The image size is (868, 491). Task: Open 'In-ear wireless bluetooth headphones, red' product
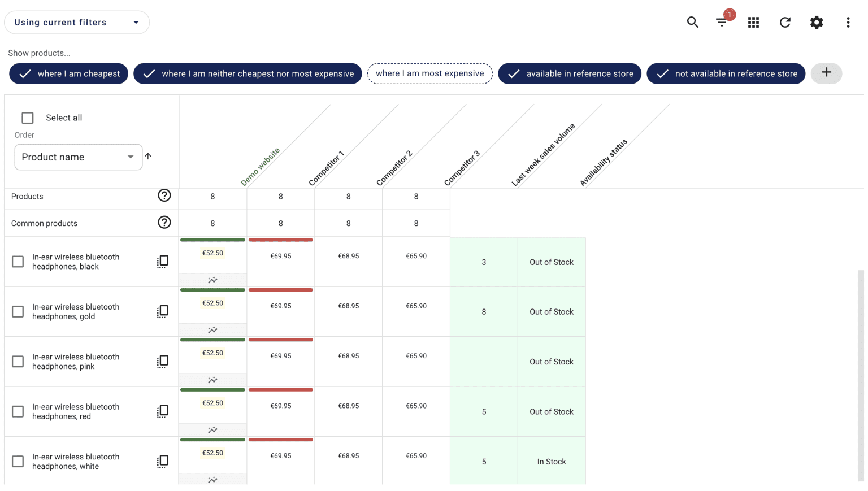[x=76, y=411]
